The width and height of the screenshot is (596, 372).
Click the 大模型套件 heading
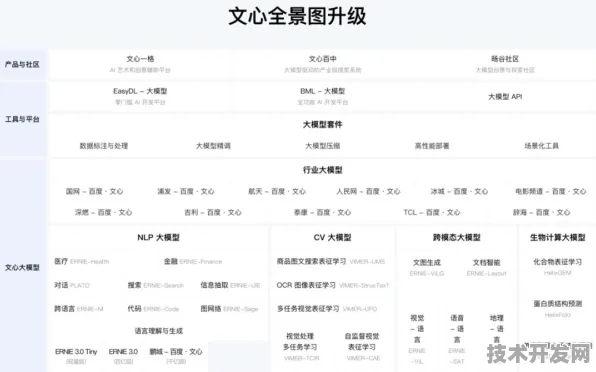click(x=322, y=124)
